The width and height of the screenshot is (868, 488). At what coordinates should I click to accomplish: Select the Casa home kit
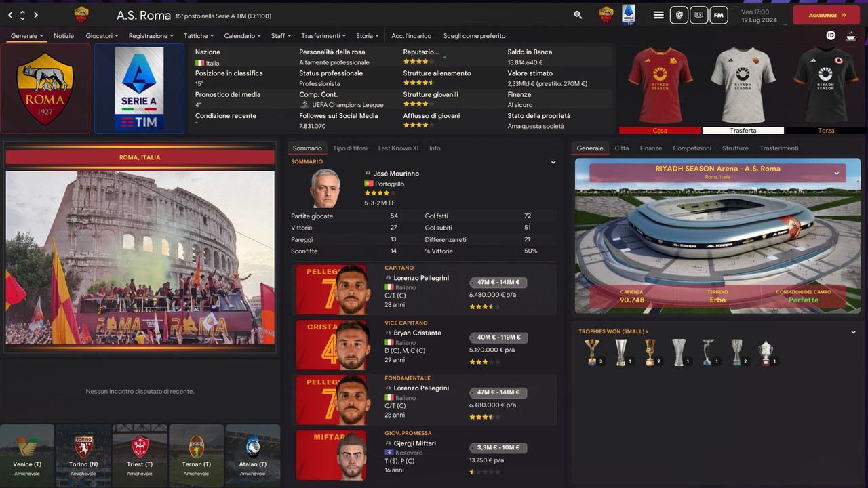pos(660,89)
